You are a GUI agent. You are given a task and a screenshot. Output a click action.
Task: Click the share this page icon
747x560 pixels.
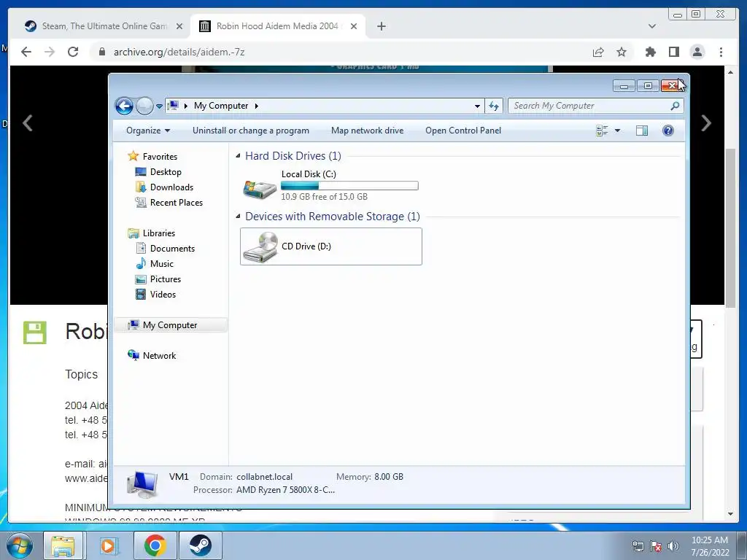(598, 52)
